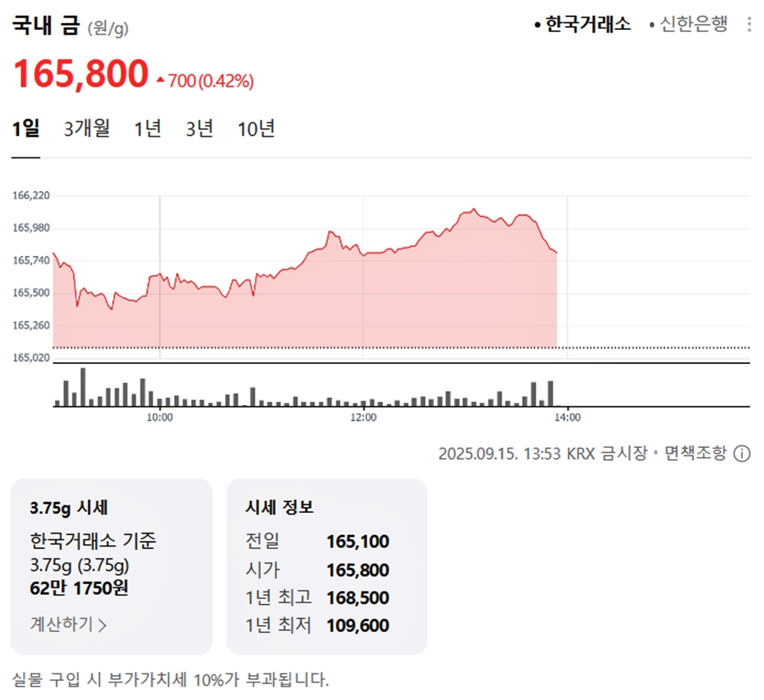This screenshot has height=700, width=764.
Task: Switch to the 1일 chart tab
Action: (x=25, y=129)
